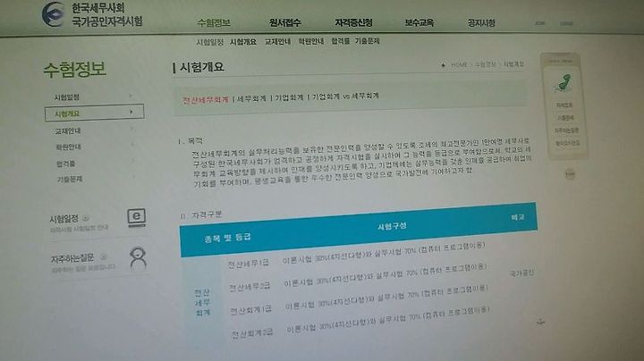Screen dimensions: 644x361
Task: Open 시험일정 in the left sidebar list
Action: 66,97
